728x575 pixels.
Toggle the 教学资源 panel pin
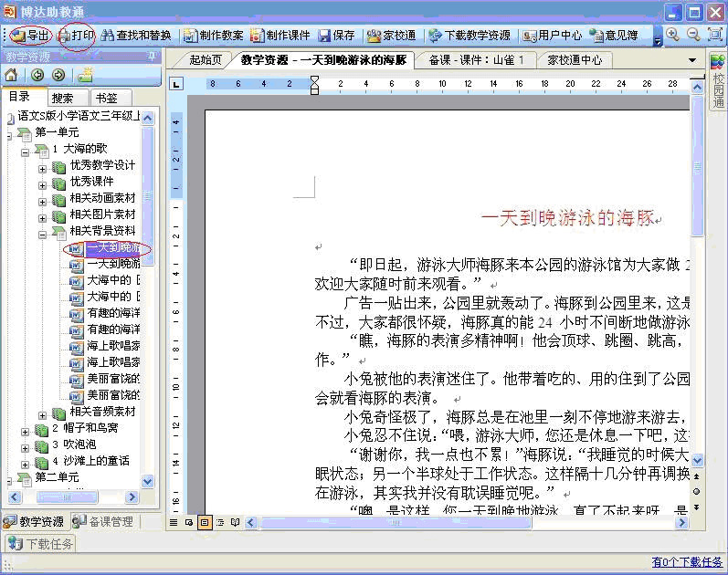(151, 57)
